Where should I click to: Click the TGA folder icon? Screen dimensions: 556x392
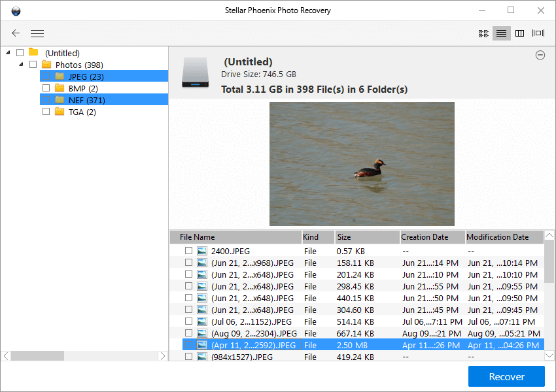pos(60,112)
